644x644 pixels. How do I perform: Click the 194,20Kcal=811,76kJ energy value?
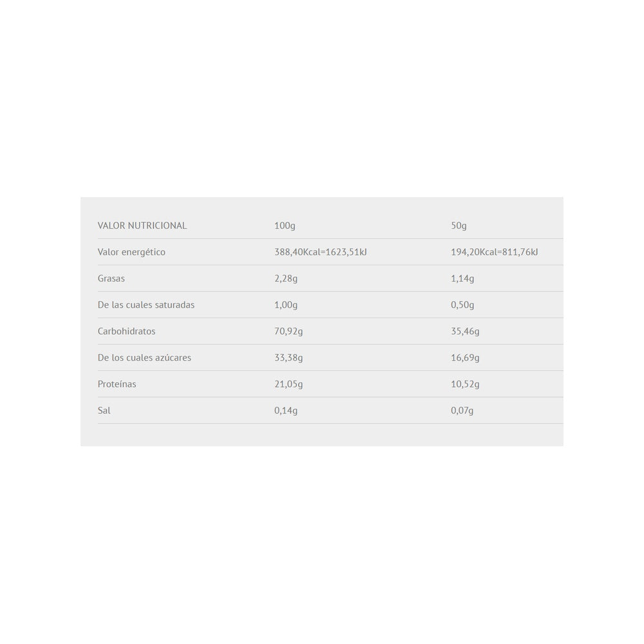(x=494, y=252)
